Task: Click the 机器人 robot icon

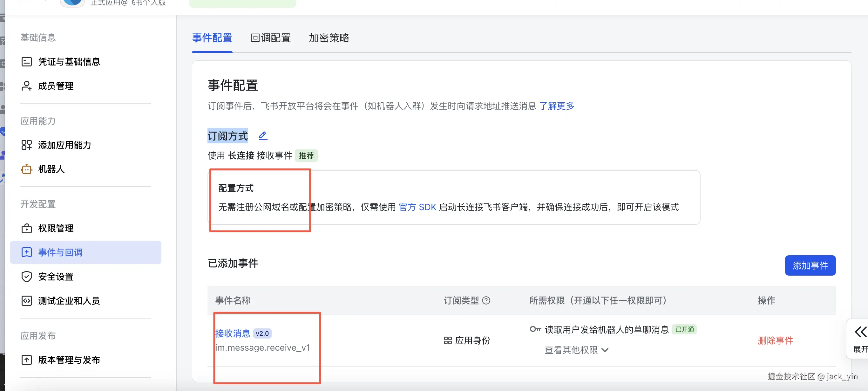Action: [27, 169]
